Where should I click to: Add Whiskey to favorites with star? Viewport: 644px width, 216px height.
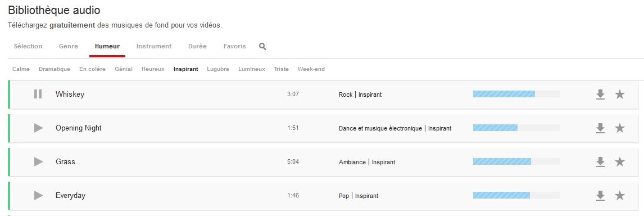(620, 94)
